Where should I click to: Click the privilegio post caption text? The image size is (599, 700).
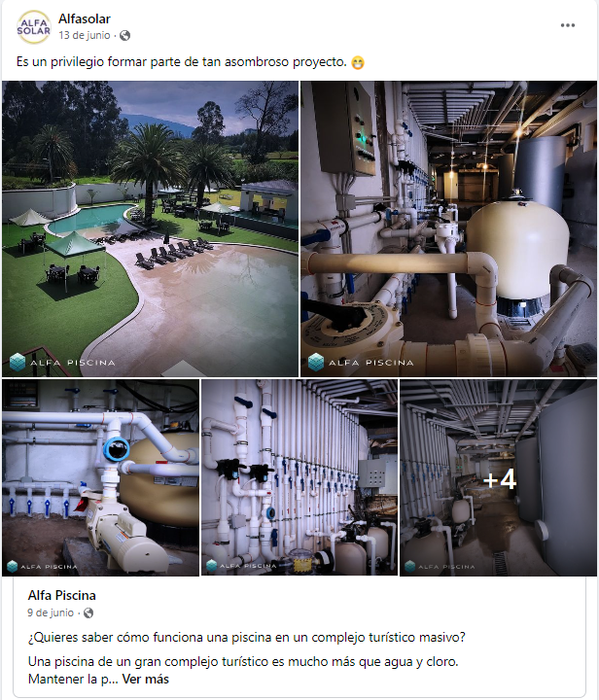click(181, 62)
